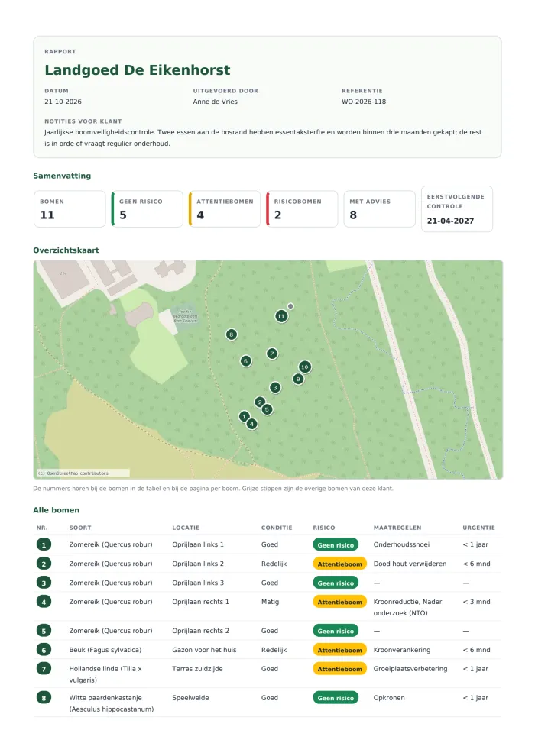
Task: Click map marker number 1
Action: [245, 416]
